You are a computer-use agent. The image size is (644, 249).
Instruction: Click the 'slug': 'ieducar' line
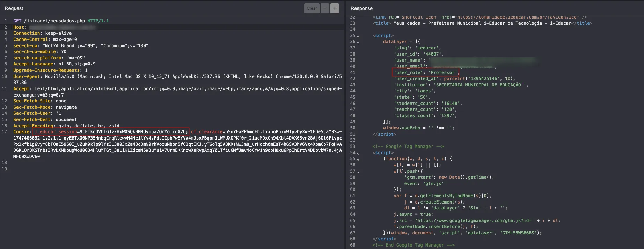[x=417, y=48]
